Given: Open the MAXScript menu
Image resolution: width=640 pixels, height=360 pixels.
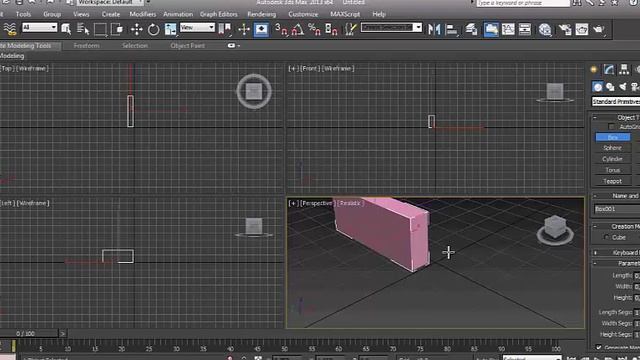Looking at the screenshot, I should (345, 14).
